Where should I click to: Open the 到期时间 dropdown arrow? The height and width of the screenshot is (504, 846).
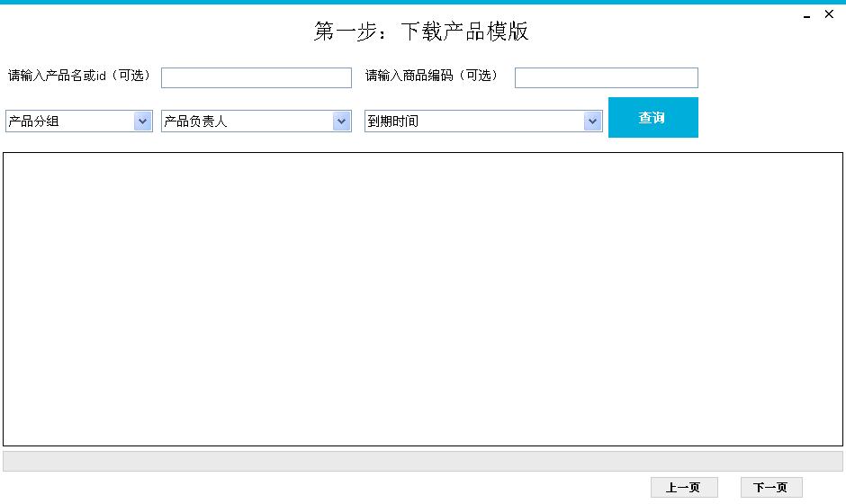pyautogui.click(x=592, y=121)
